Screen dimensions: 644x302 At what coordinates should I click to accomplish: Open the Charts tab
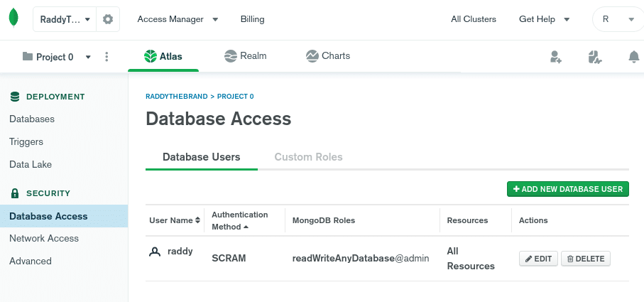pos(328,55)
